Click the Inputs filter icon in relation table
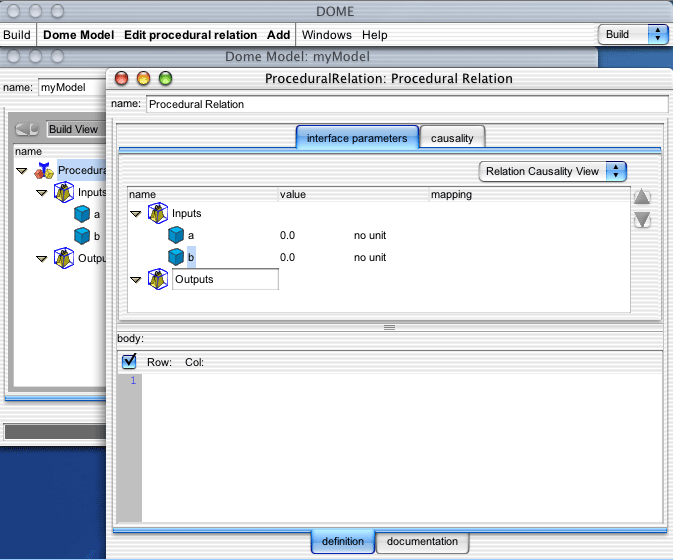Viewport: 673px width, 560px height. click(x=158, y=213)
